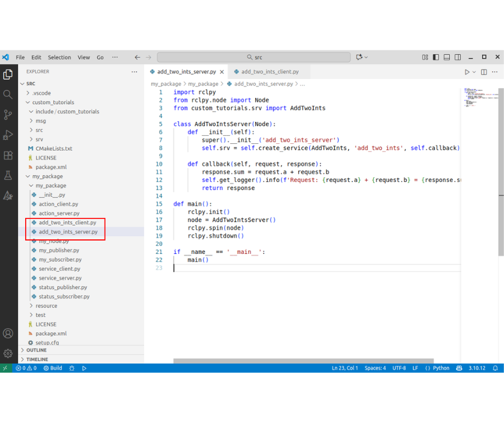Click Ln 23, Col 1 in status bar
Screen dimensions: 504x423
click(345, 368)
